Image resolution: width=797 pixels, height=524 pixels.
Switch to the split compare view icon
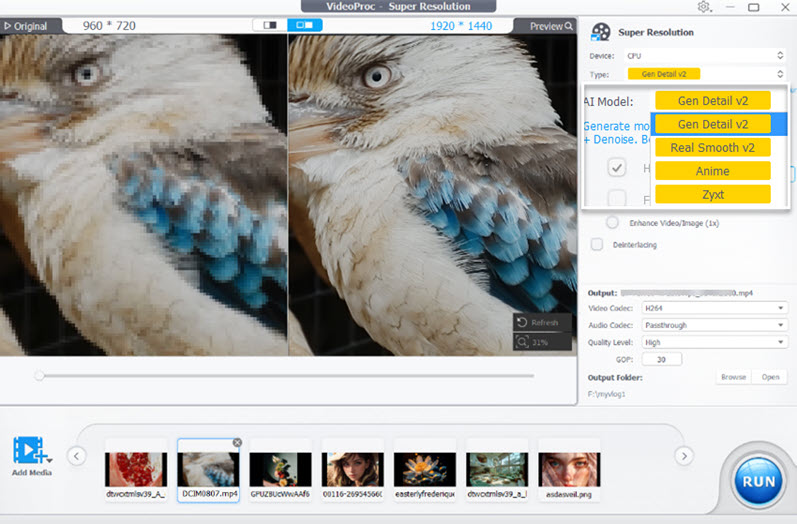pos(268,25)
